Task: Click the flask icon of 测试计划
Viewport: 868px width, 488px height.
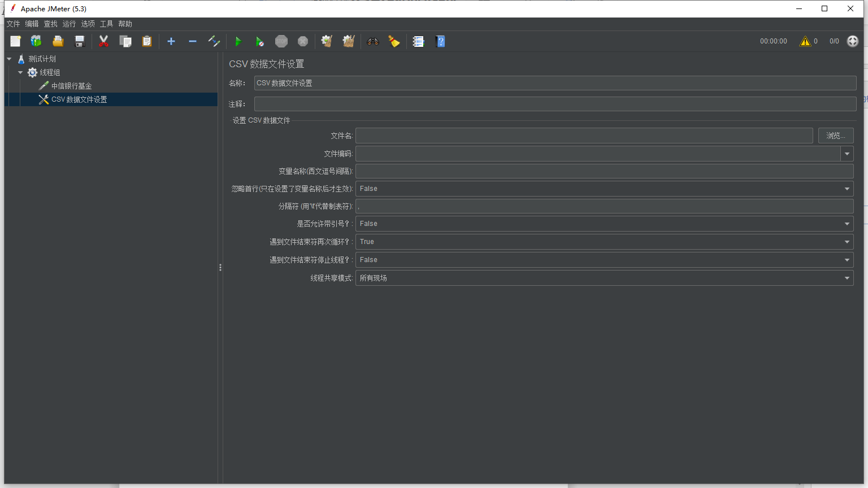Action: click(21, 59)
